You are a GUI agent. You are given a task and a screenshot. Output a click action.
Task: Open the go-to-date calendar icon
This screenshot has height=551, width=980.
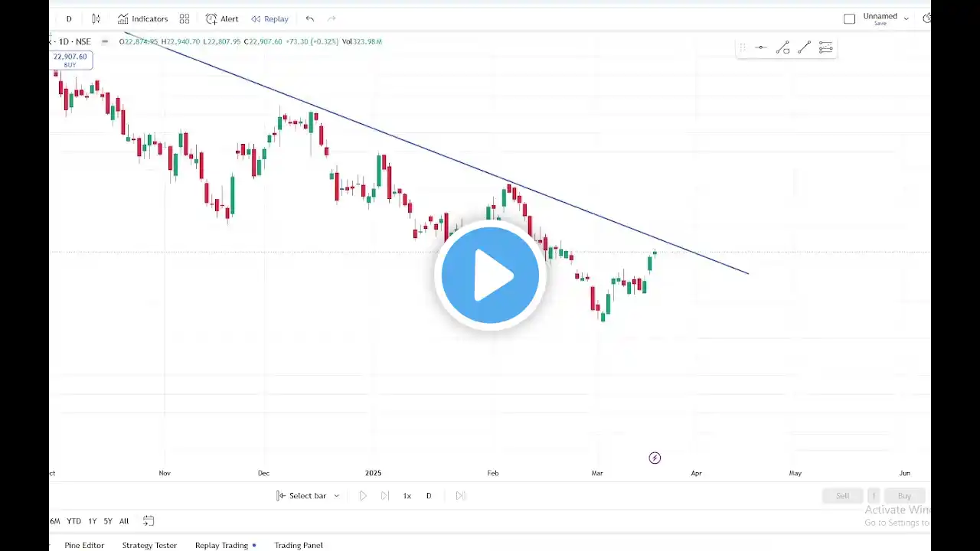click(x=149, y=521)
